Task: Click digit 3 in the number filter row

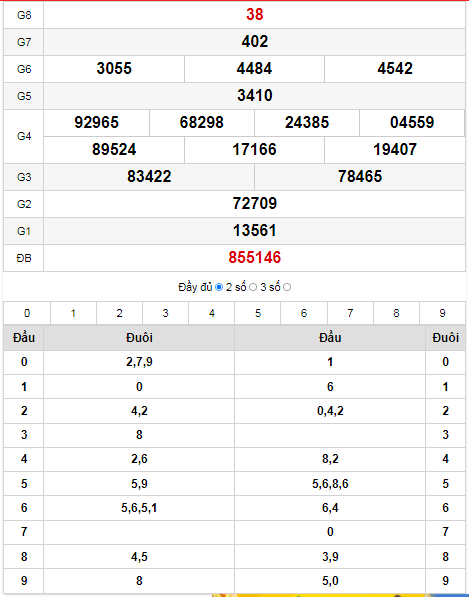Action: (166, 313)
